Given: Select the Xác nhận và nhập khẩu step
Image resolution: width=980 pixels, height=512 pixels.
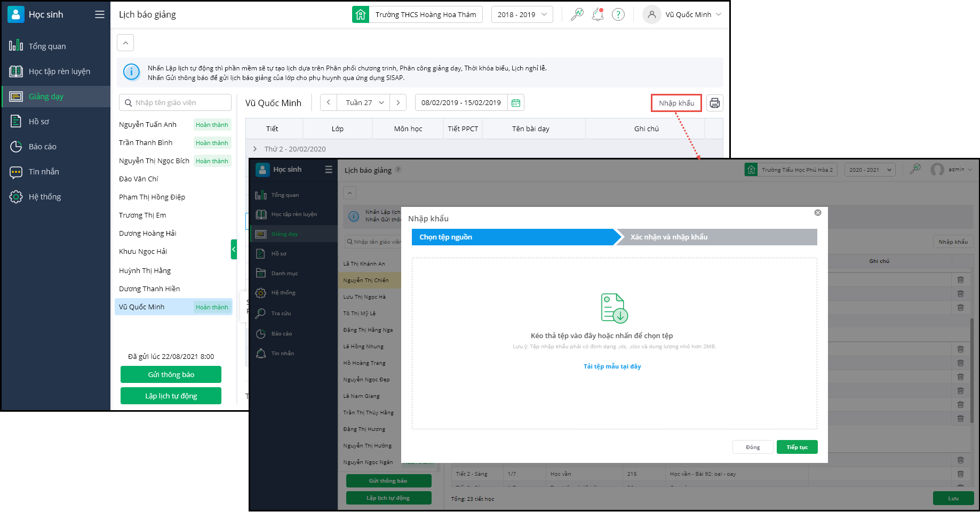Looking at the screenshot, I should click(x=716, y=237).
